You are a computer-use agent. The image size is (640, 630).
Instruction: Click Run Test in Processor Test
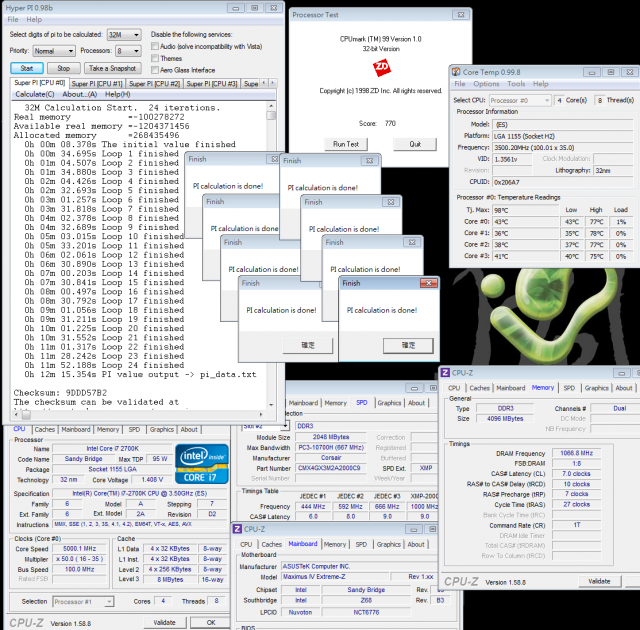[346, 144]
